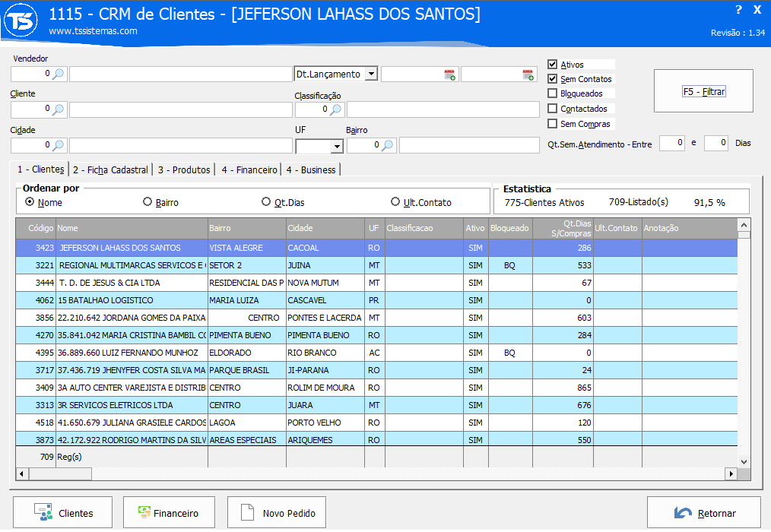The height and width of the screenshot is (532, 771).
Task: Sort list by Qt.Dias radio option
Action: pyautogui.click(x=266, y=202)
